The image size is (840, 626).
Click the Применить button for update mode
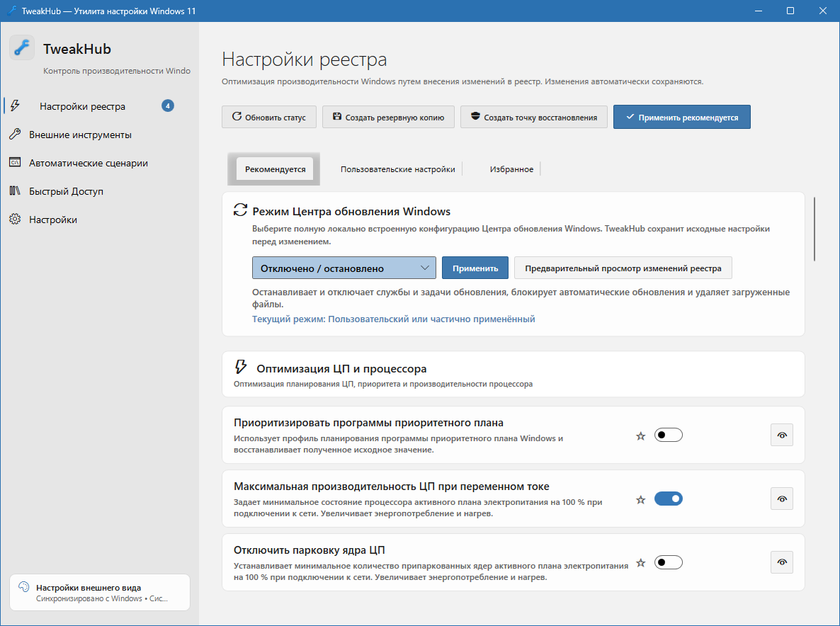tap(475, 268)
